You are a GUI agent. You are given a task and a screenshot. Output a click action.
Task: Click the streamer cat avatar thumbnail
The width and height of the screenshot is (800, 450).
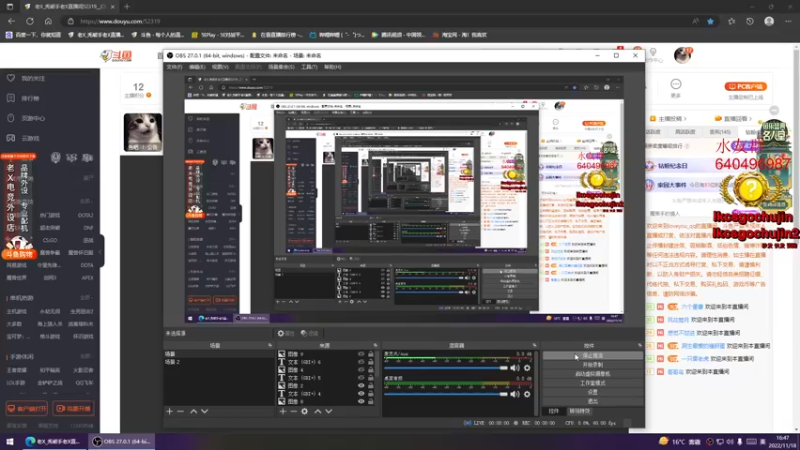coord(143,132)
